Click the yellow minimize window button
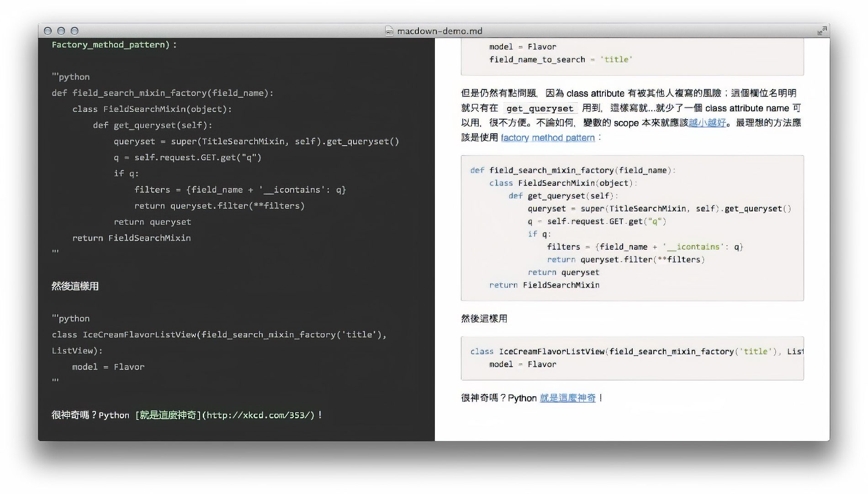The image size is (868, 494). (x=61, y=31)
